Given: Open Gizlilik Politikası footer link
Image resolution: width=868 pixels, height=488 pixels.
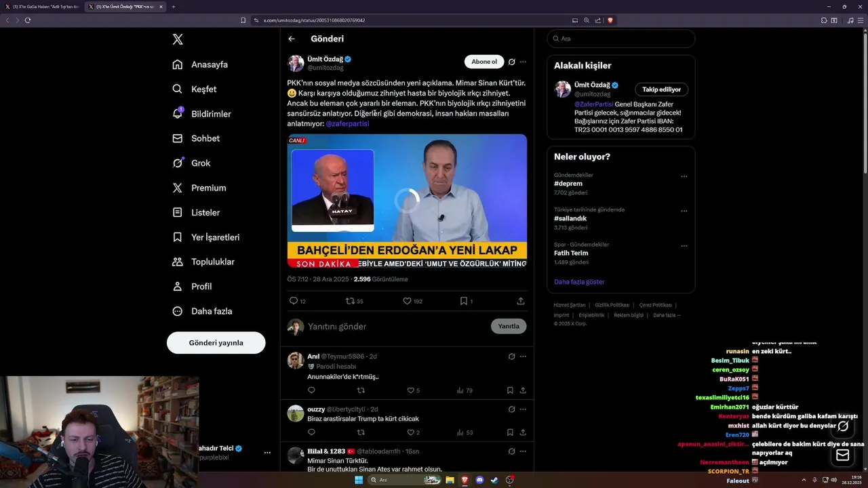Looking at the screenshot, I should point(612,305).
